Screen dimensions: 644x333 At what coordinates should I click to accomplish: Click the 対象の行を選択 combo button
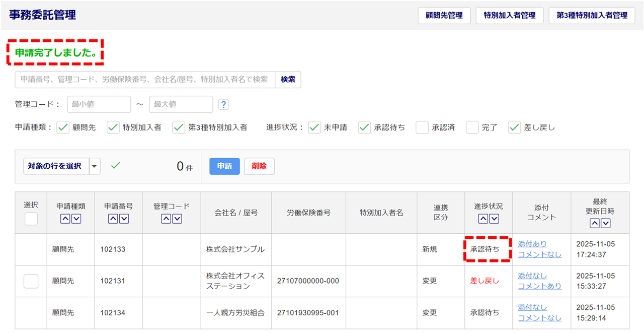pyautogui.click(x=56, y=166)
